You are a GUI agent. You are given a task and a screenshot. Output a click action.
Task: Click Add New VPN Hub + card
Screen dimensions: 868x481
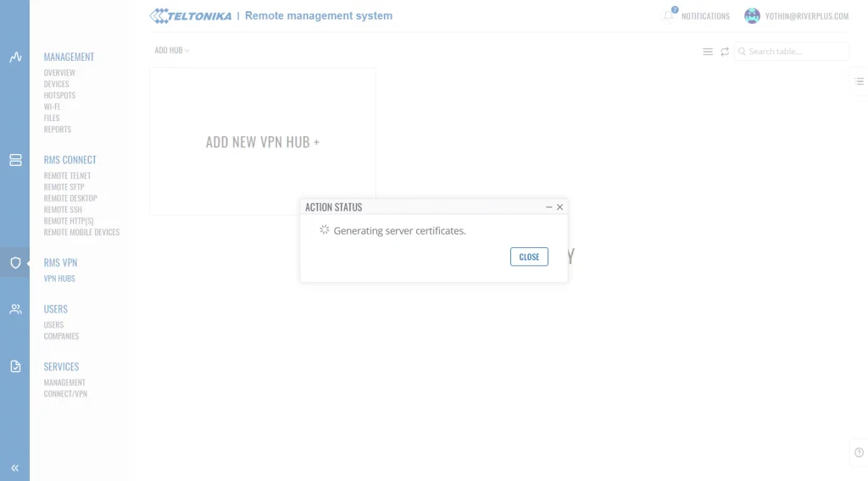pos(263,142)
